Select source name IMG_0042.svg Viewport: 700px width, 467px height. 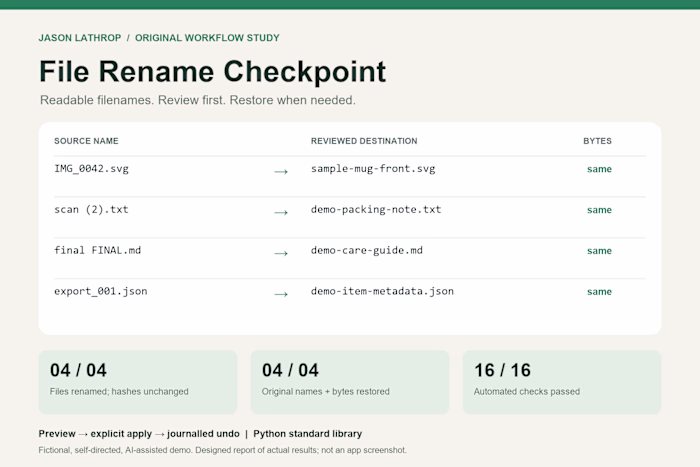[92, 169]
